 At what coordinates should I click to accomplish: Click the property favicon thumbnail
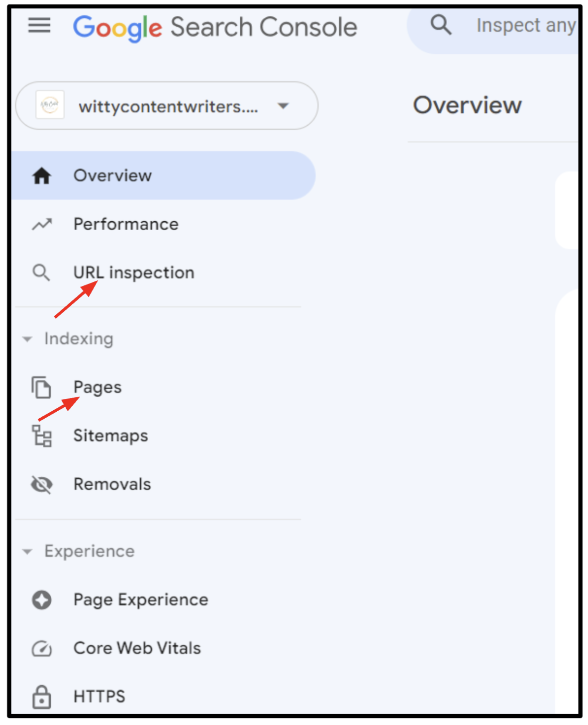pos(50,105)
